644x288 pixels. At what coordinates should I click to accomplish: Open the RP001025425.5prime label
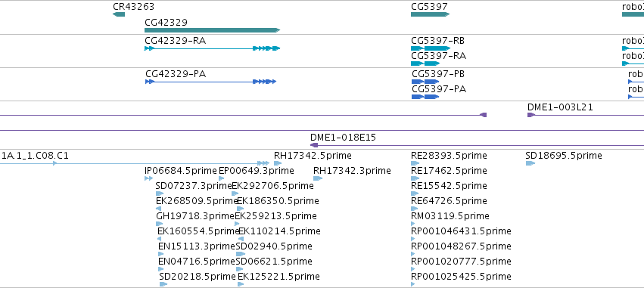tap(461, 277)
